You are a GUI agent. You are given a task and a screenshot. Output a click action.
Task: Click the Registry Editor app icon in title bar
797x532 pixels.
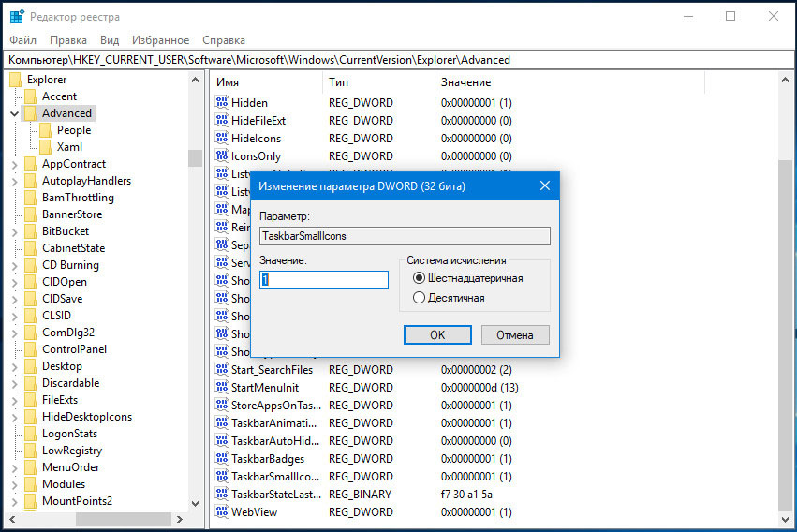pyautogui.click(x=17, y=16)
